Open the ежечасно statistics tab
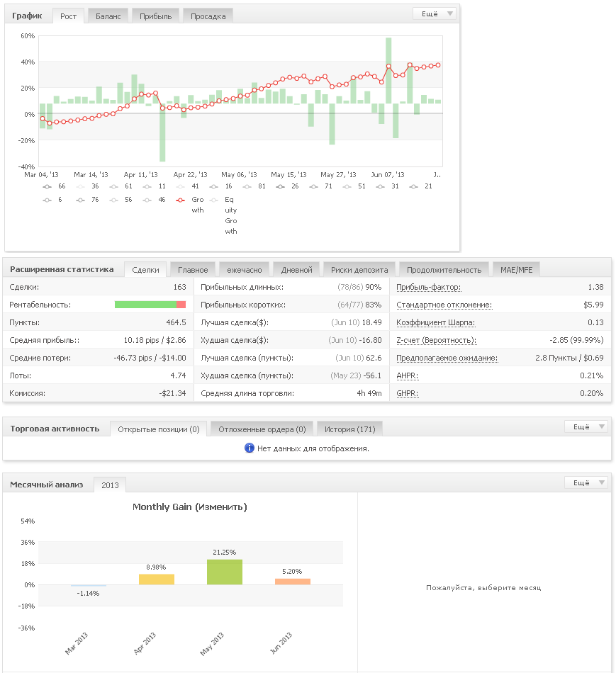The image size is (616, 673). click(244, 270)
